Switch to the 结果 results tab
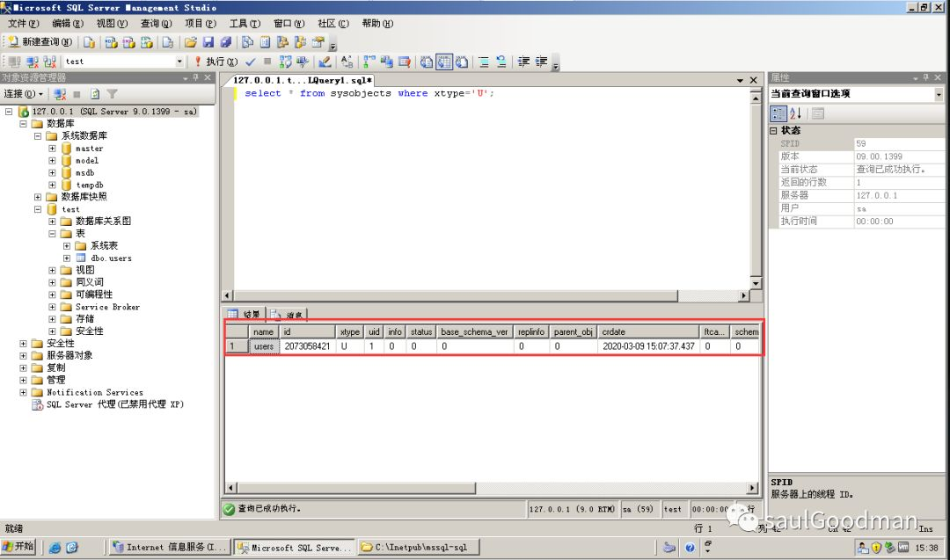The image size is (950, 560). 245,314
